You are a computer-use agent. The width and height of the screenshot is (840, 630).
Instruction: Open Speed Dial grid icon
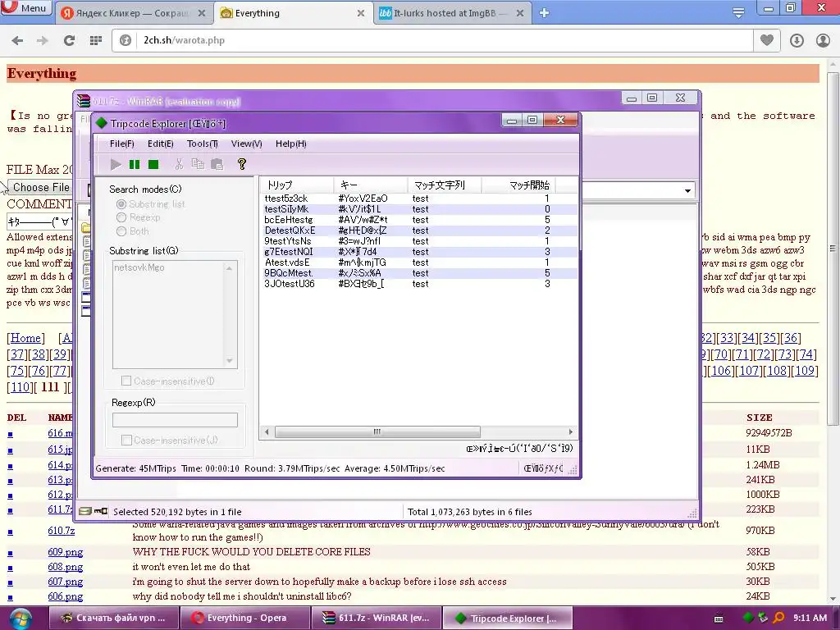click(x=96, y=40)
